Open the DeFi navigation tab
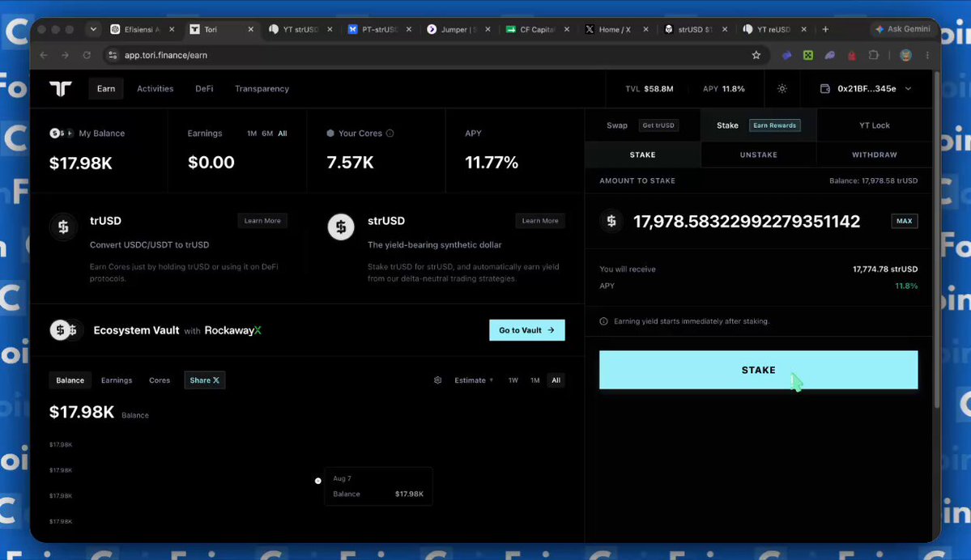Image resolution: width=971 pixels, height=560 pixels. point(204,88)
